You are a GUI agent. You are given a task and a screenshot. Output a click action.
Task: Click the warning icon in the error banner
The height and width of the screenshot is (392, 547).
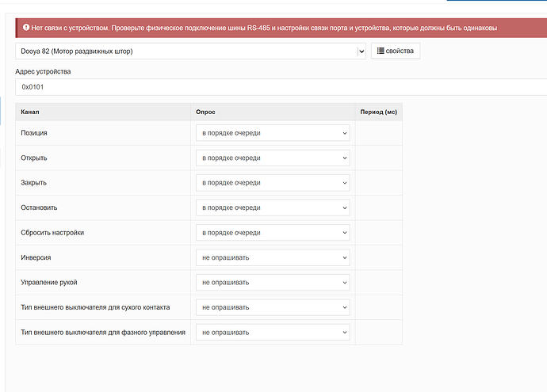26,29
